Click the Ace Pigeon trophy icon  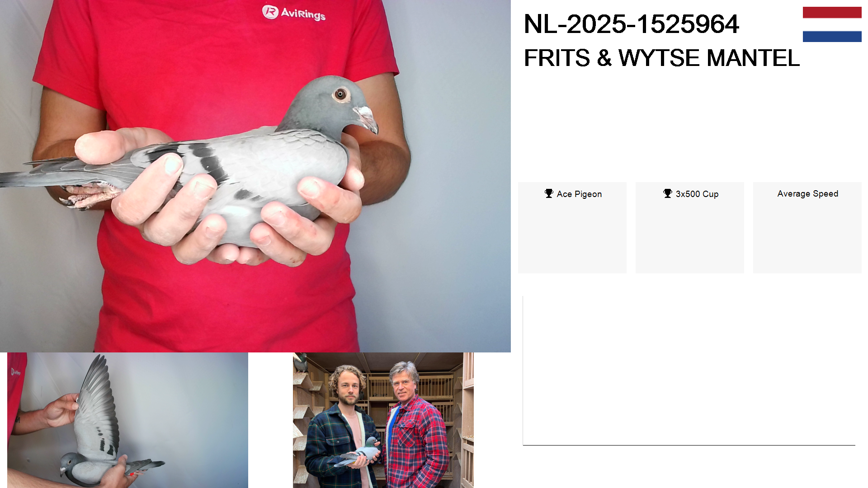click(x=549, y=193)
